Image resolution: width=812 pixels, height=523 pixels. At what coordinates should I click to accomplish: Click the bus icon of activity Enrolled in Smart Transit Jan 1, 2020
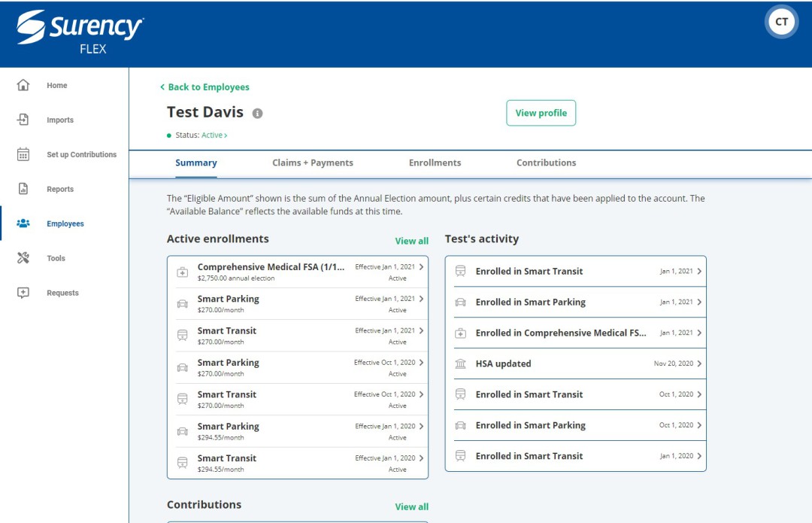pyautogui.click(x=460, y=456)
